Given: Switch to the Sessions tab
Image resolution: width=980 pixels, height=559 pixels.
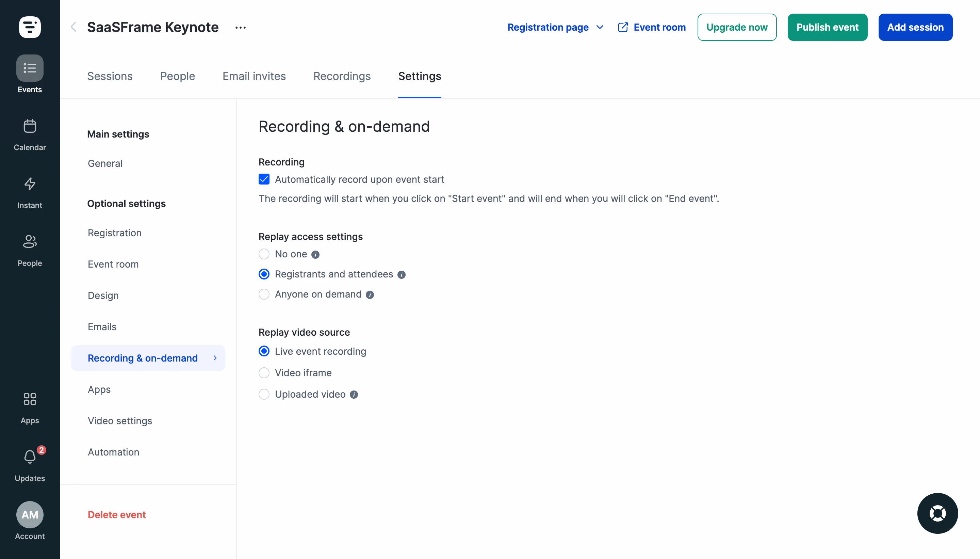Looking at the screenshot, I should [110, 76].
